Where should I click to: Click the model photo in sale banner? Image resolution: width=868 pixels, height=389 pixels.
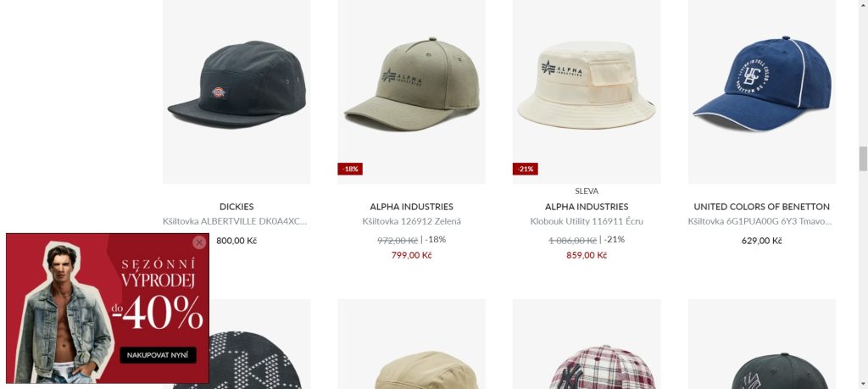point(63,314)
